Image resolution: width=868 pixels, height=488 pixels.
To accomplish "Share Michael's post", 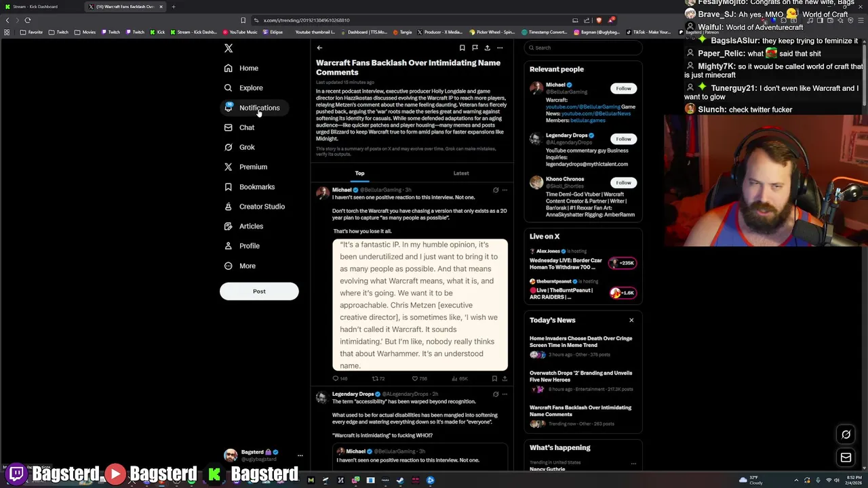I will [505, 378].
